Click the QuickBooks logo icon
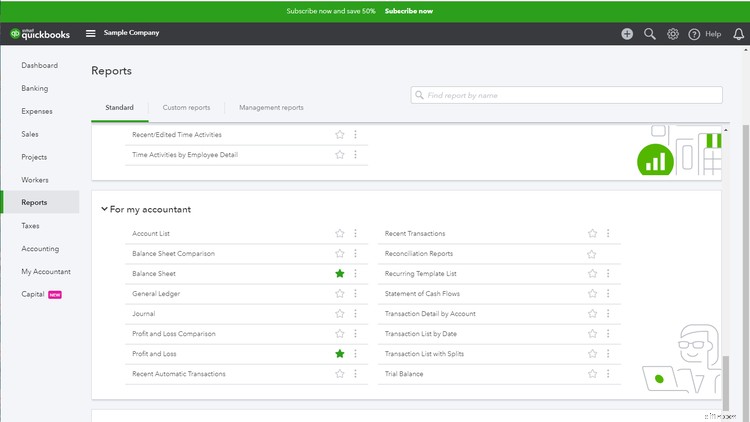The image size is (750, 422). coord(16,33)
